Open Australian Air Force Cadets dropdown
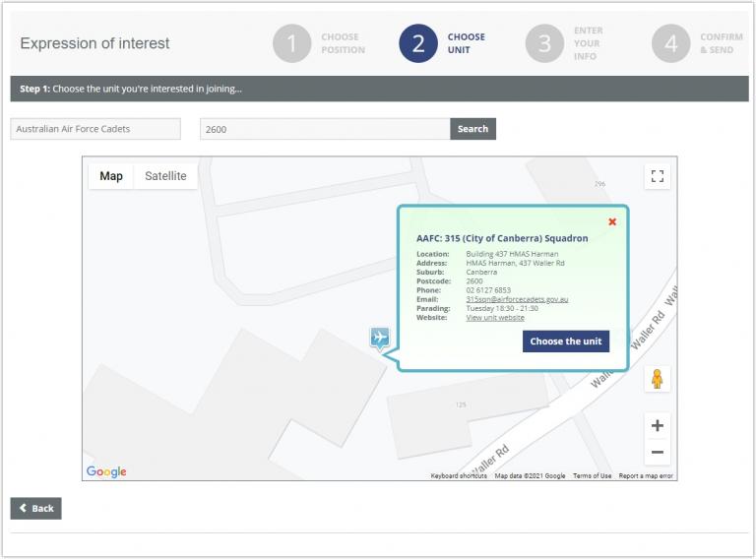This screenshot has width=756, height=559. pos(95,129)
